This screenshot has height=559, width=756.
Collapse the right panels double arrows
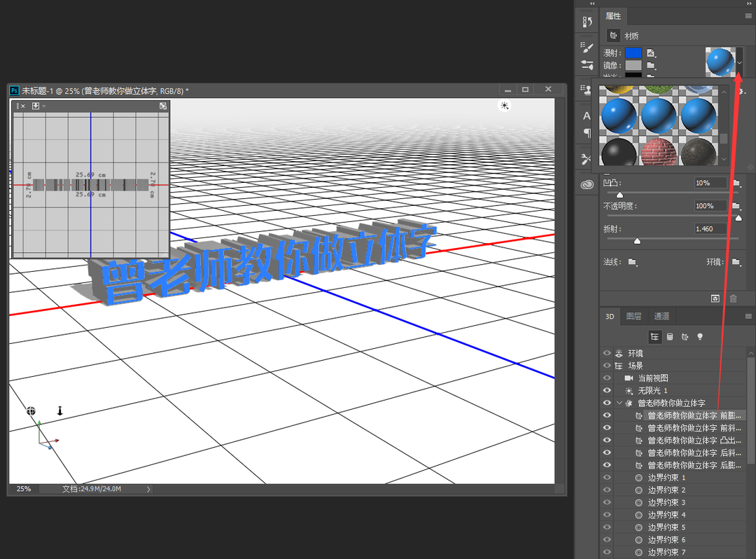coord(749,3)
